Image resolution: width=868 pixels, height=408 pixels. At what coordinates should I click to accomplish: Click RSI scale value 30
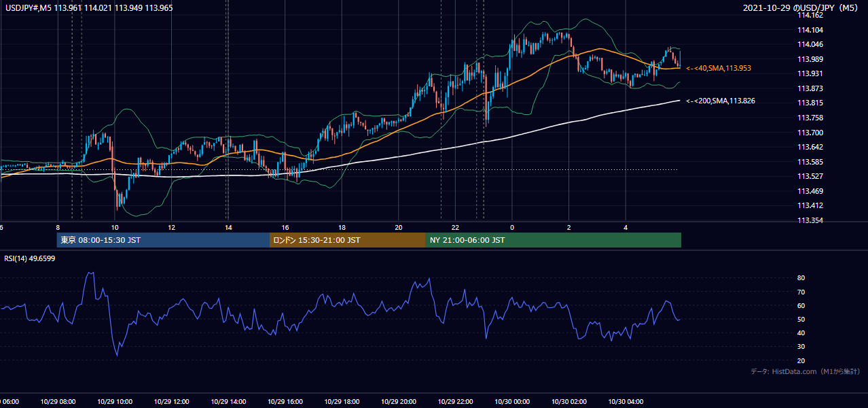click(801, 346)
